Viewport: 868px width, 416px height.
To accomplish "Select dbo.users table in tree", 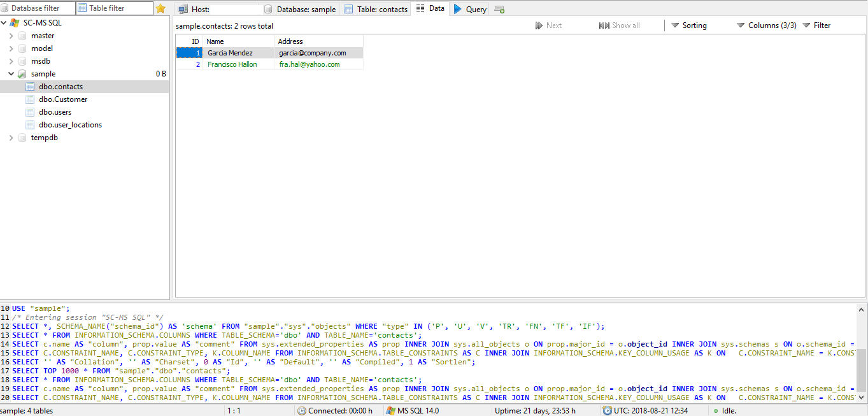I will 55,112.
